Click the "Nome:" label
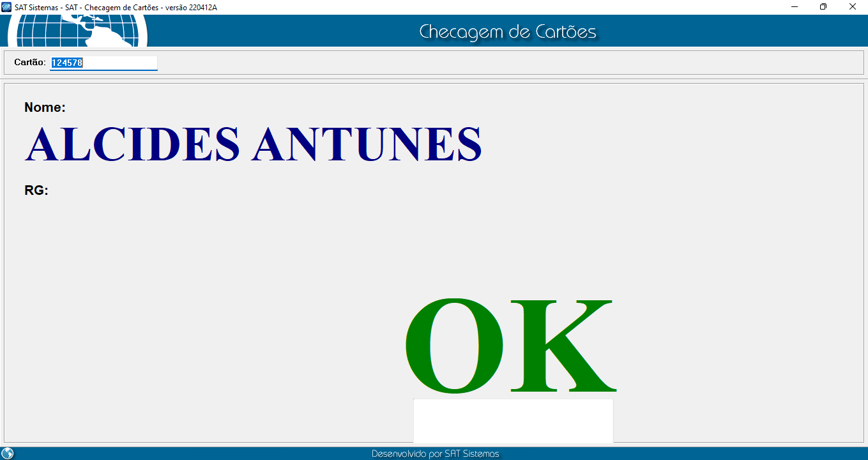The height and width of the screenshot is (460, 868). coord(45,107)
